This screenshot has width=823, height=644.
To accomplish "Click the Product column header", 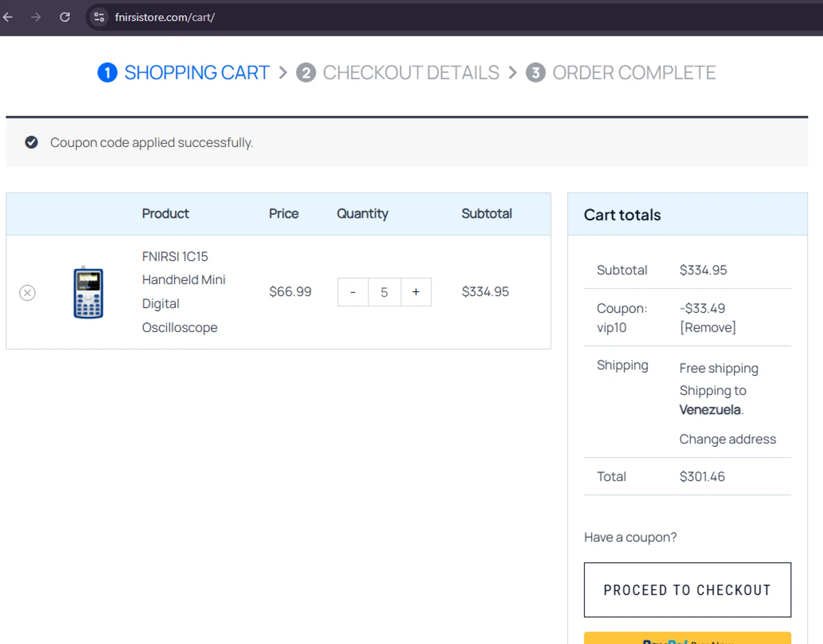I will click(x=165, y=214).
